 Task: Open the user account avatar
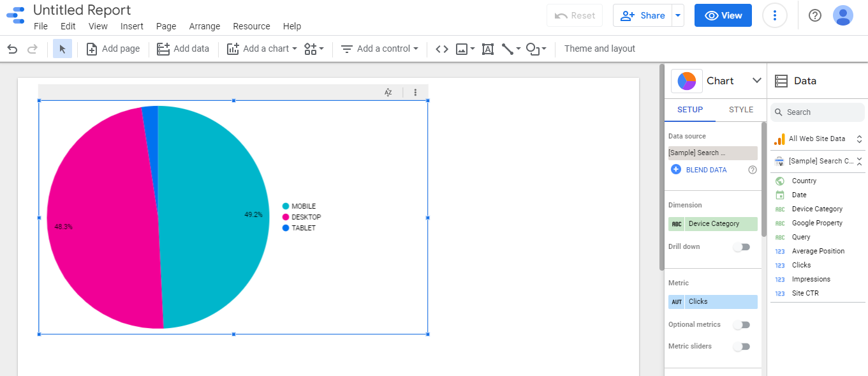pyautogui.click(x=843, y=15)
